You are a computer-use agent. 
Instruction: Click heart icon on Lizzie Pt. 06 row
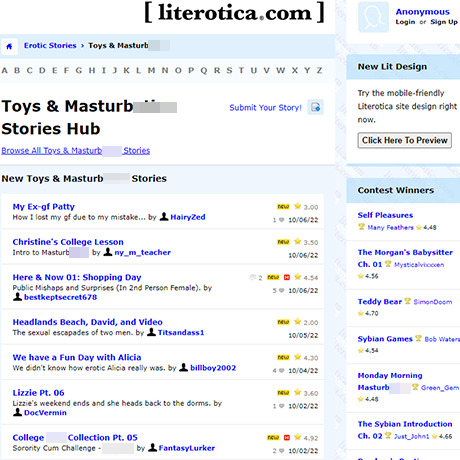(282, 406)
